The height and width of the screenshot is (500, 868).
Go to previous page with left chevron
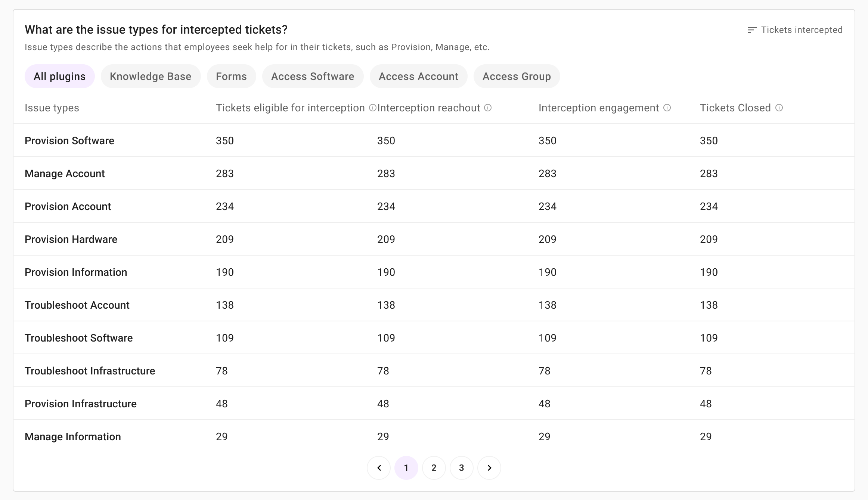point(379,468)
